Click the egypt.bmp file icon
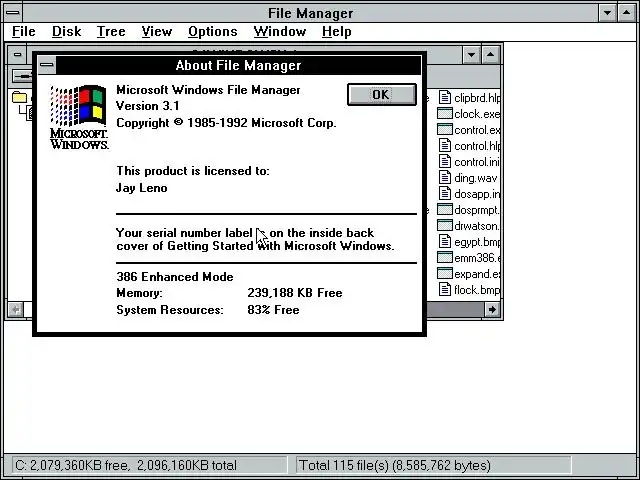Screen dimensions: 640x480 444,242
